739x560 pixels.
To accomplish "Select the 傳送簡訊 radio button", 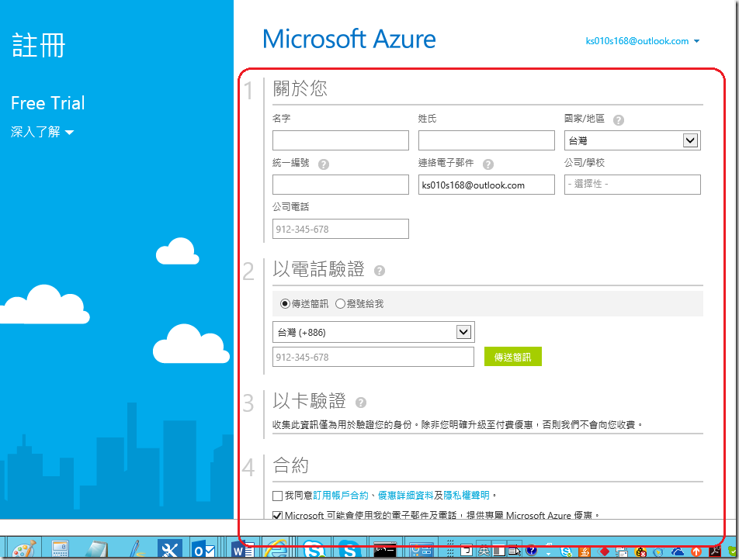I will tap(285, 304).
